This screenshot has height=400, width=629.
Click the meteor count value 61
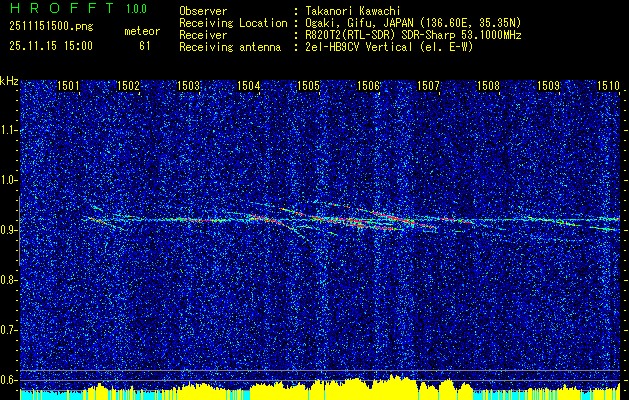tap(144, 46)
